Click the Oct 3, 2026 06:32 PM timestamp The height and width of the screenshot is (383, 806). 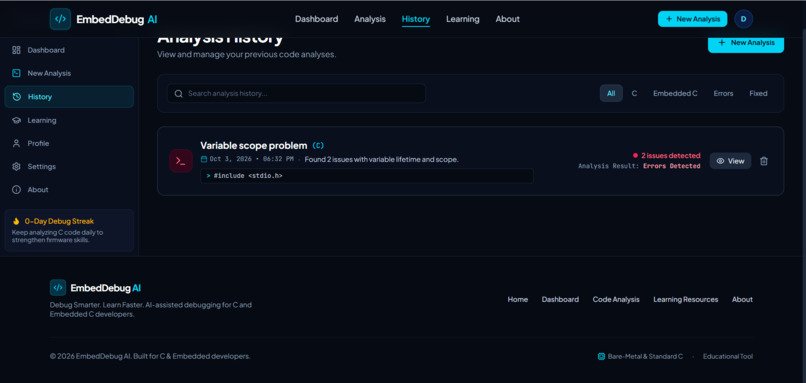(x=251, y=159)
